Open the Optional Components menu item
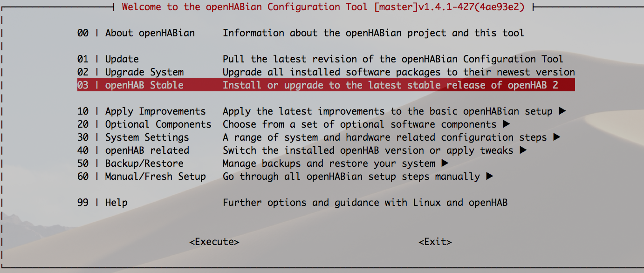This screenshot has width=644, height=273. point(158,124)
